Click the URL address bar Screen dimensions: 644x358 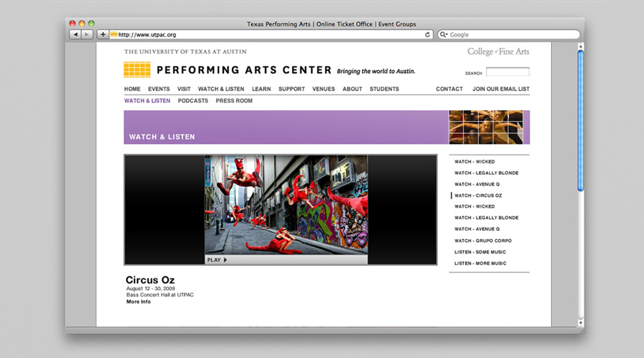pos(272,34)
